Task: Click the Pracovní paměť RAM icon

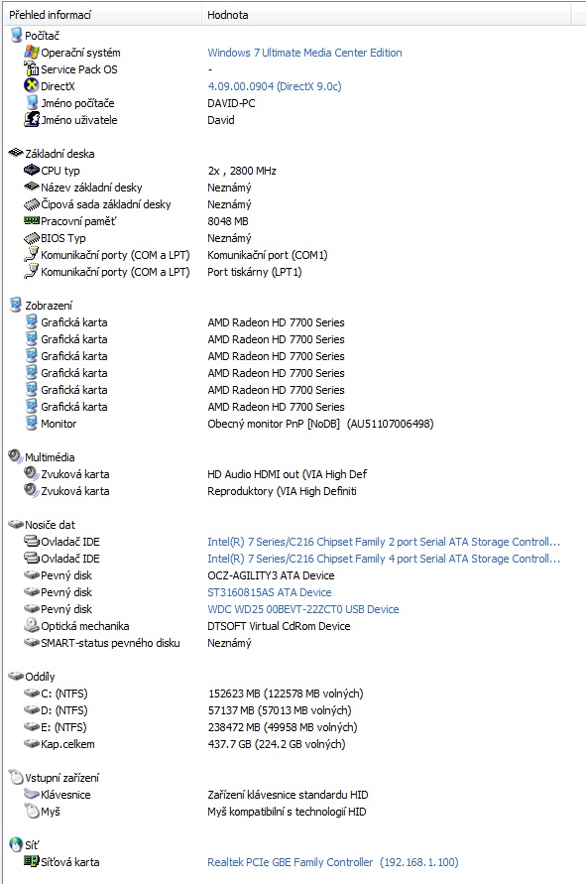Action: coord(32,220)
